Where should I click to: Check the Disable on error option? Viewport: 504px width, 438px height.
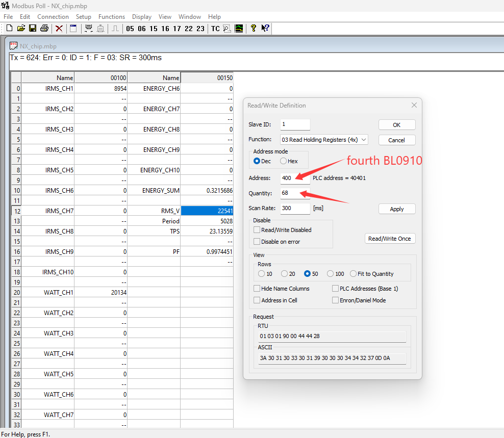(257, 242)
